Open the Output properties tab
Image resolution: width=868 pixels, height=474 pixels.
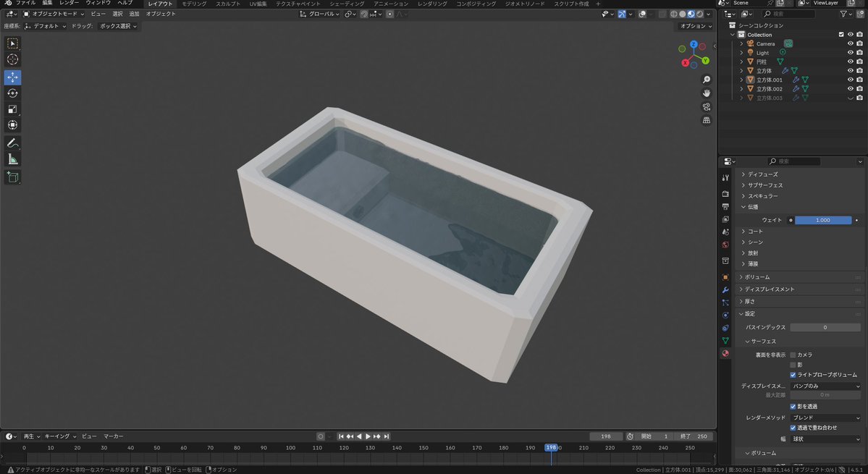[x=725, y=206]
